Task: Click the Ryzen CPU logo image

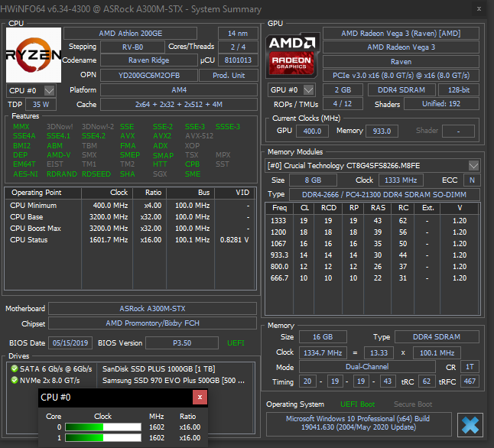Action: pyautogui.click(x=34, y=55)
